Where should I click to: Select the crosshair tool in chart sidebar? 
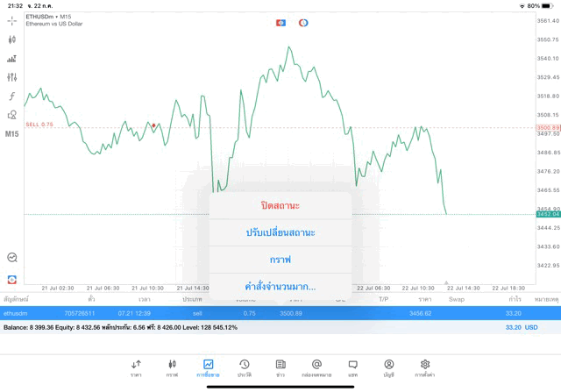point(11,20)
